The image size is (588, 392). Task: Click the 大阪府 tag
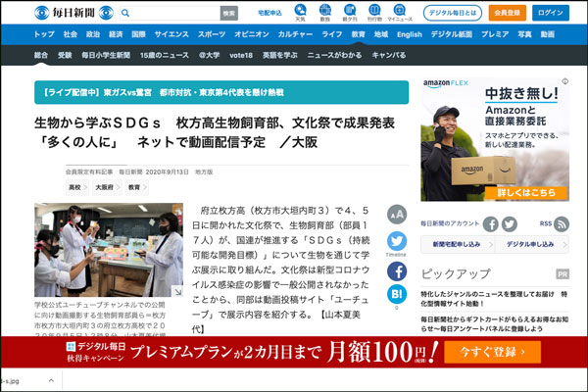coord(104,186)
